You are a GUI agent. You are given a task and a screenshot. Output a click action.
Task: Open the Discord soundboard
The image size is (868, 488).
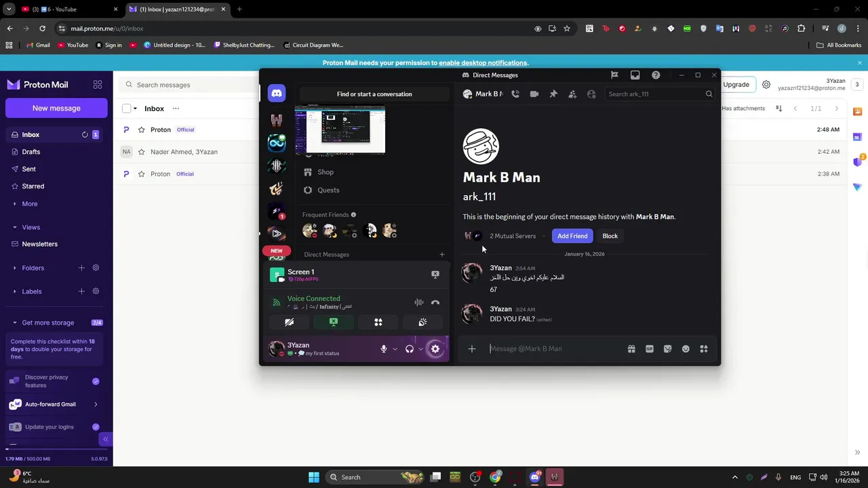click(422, 322)
